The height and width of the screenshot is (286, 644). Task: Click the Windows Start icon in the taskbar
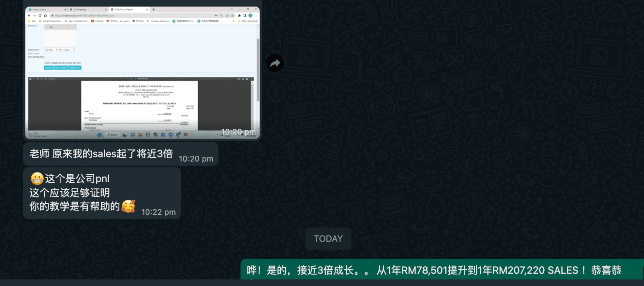tap(99, 135)
